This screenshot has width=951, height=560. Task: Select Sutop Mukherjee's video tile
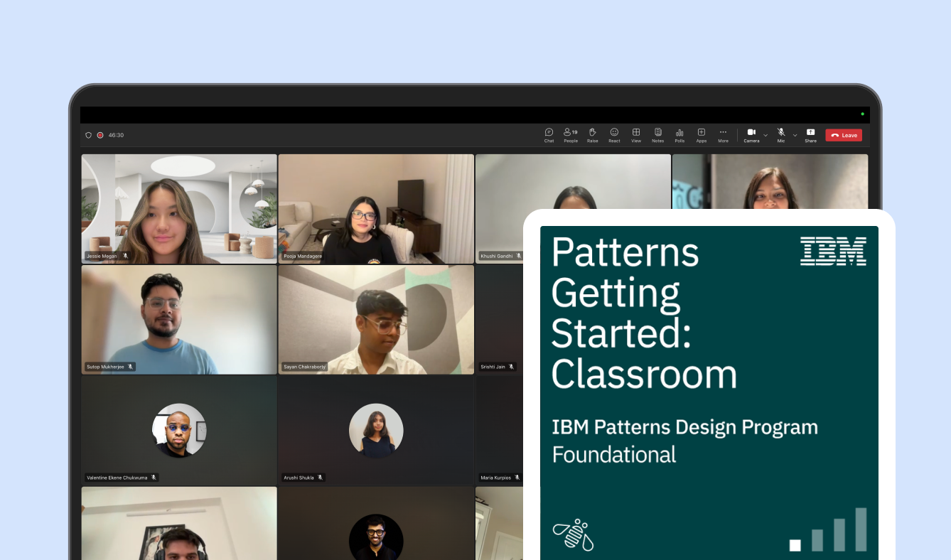(x=179, y=320)
